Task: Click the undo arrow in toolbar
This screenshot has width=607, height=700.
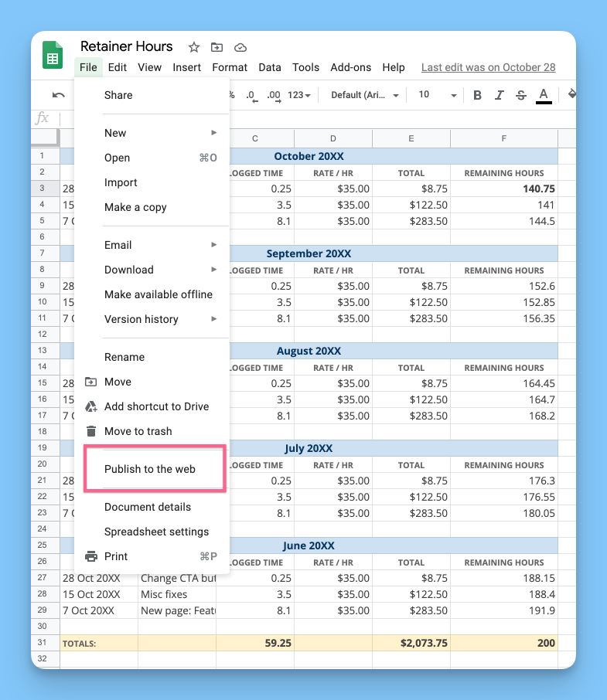Action: 59,94
